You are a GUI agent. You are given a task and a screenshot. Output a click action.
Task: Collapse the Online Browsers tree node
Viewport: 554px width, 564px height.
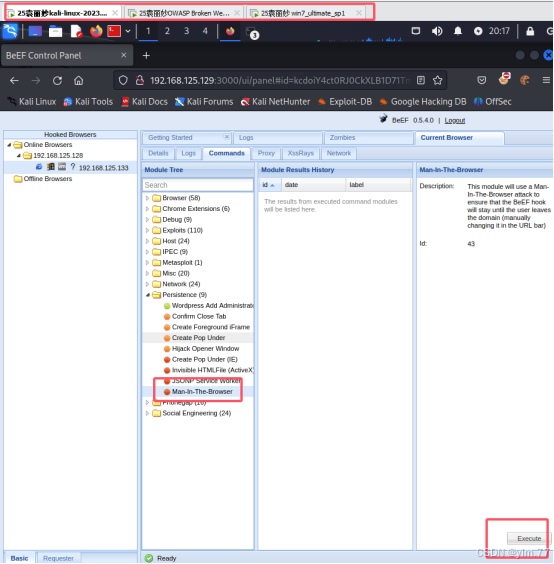tap(9, 145)
